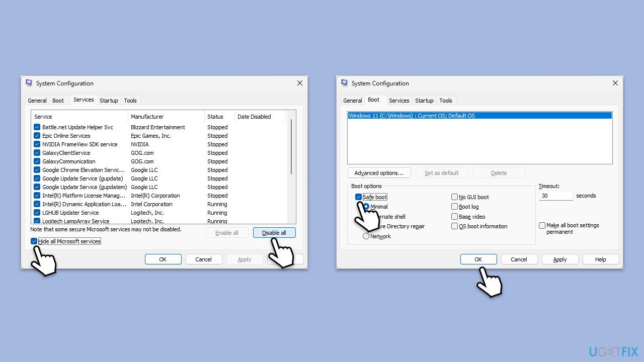Select Network safe boot radio option

tap(366, 236)
